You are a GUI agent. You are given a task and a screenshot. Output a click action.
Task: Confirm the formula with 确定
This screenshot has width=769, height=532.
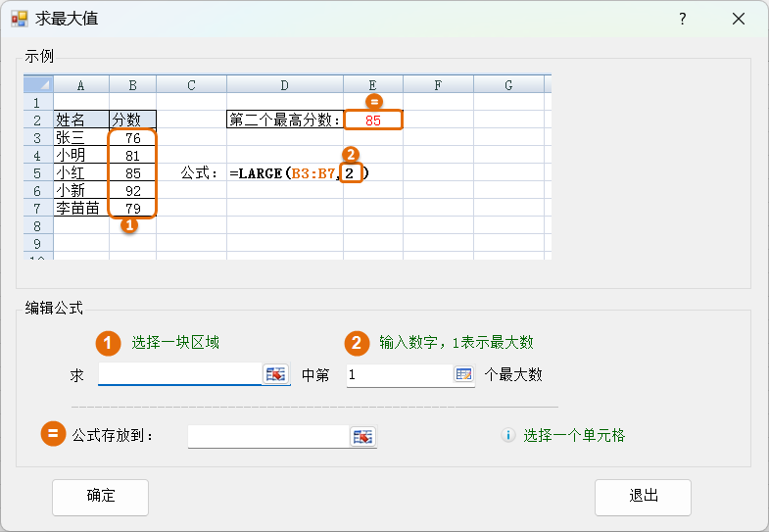click(x=100, y=497)
